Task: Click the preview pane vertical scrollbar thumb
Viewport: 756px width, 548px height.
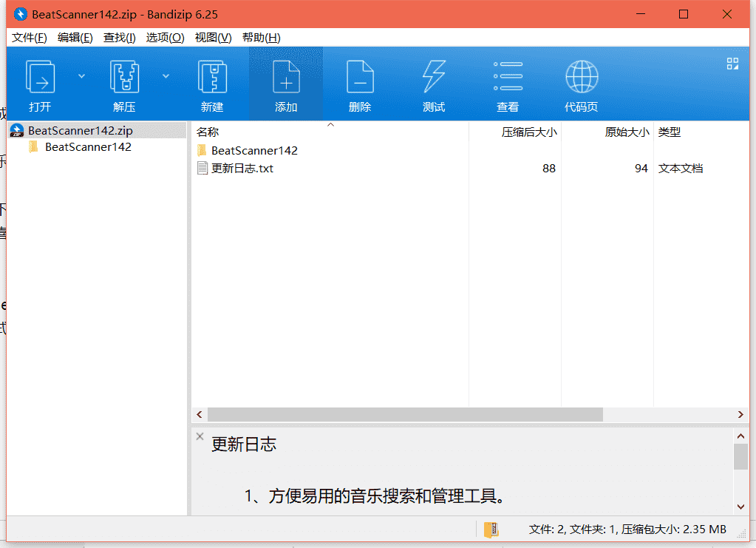Action: pyautogui.click(x=740, y=457)
